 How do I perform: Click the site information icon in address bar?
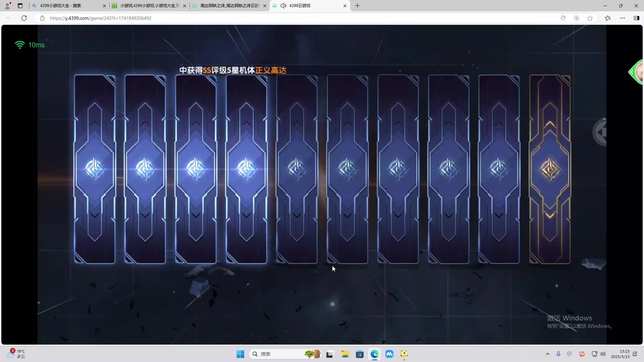tap(42, 18)
